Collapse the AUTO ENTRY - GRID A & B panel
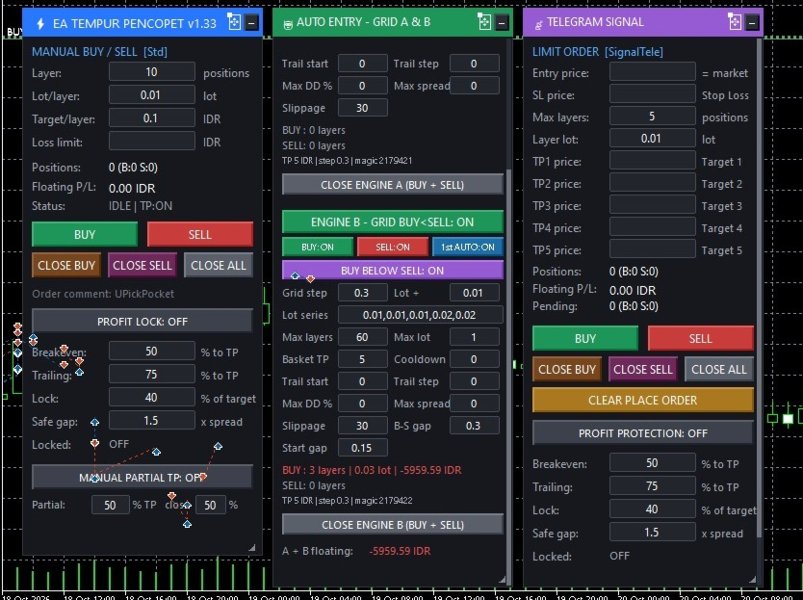The image size is (803, 600). coord(502,23)
